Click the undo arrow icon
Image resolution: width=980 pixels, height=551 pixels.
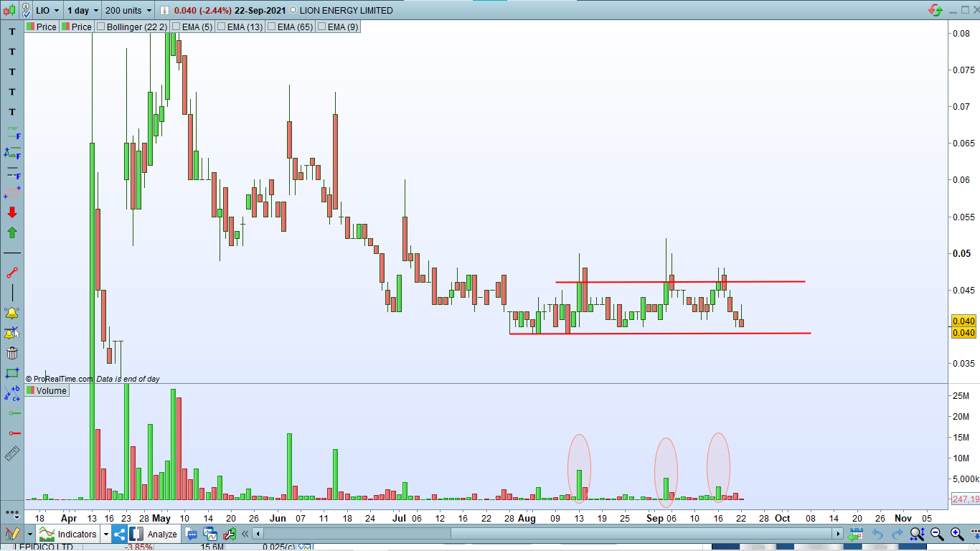[x=877, y=534]
